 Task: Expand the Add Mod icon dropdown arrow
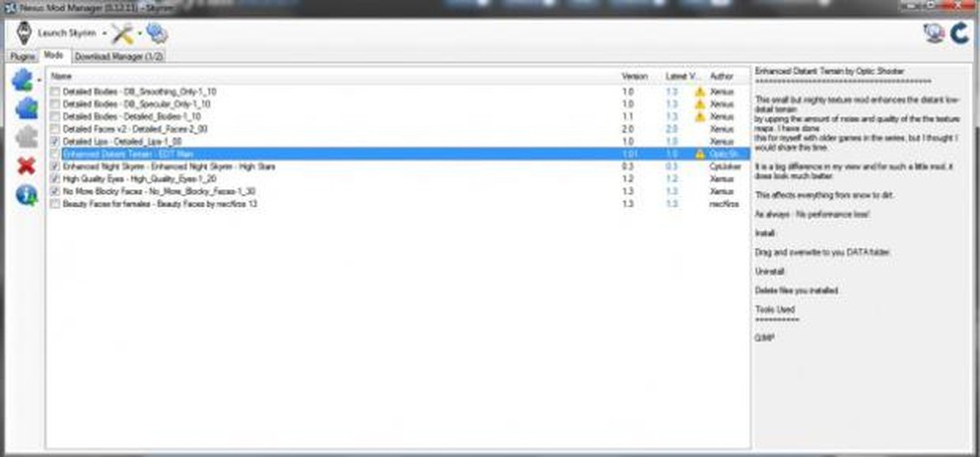point(40,81)
